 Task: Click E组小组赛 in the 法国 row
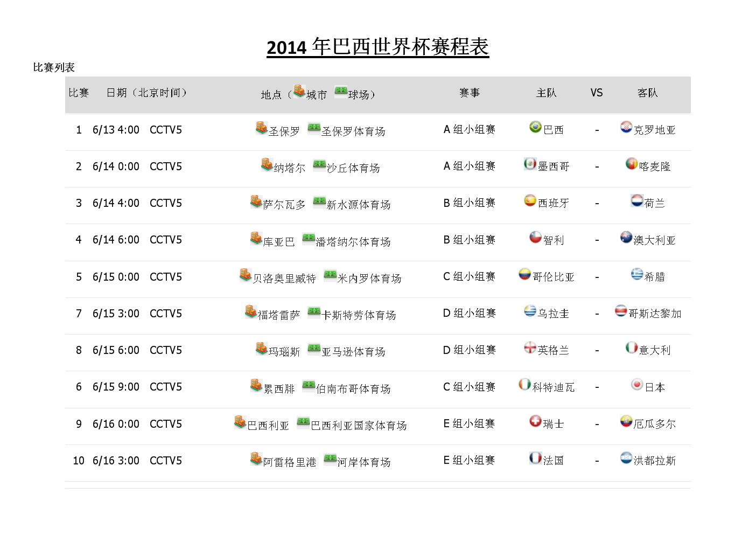pos(469,460)
